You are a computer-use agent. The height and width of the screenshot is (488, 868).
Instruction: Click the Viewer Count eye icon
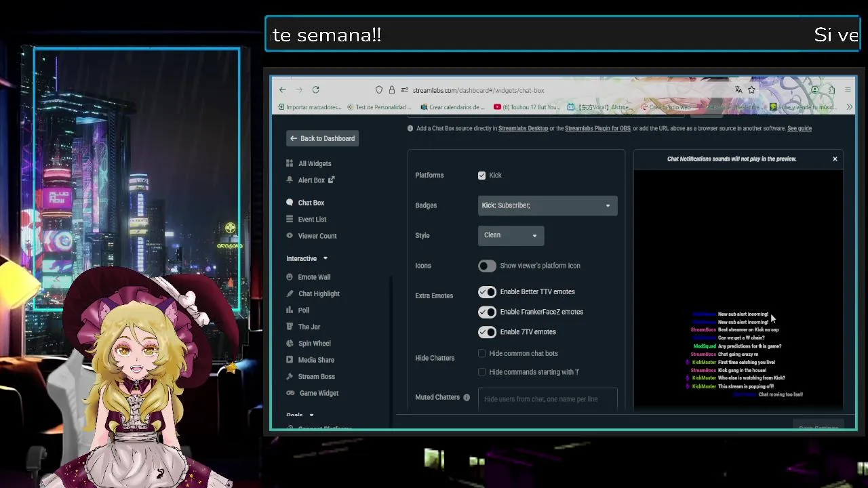[x=290, y=236]
